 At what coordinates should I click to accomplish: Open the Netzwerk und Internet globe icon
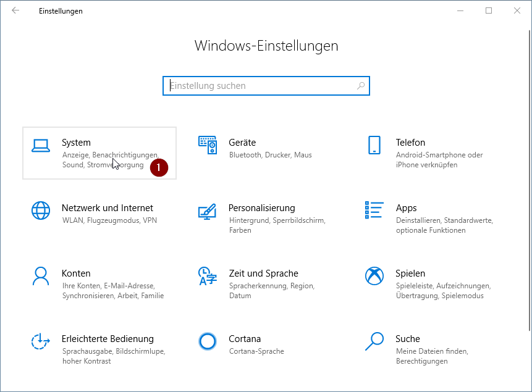pos(41,211)
